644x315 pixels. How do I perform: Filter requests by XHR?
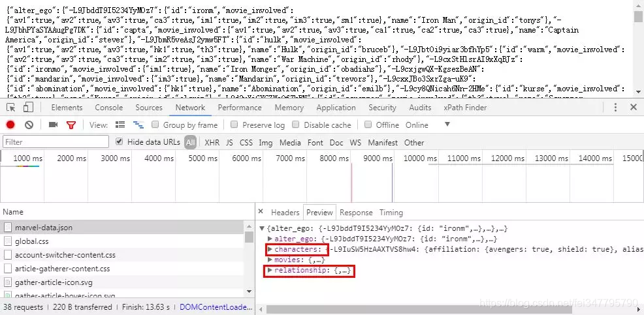(212, 142)
